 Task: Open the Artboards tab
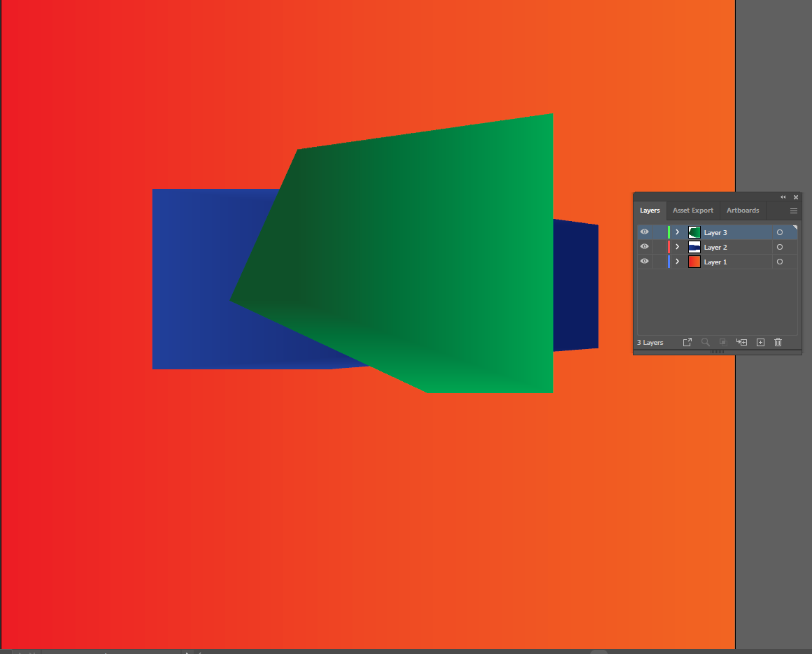tap(743, 211)
